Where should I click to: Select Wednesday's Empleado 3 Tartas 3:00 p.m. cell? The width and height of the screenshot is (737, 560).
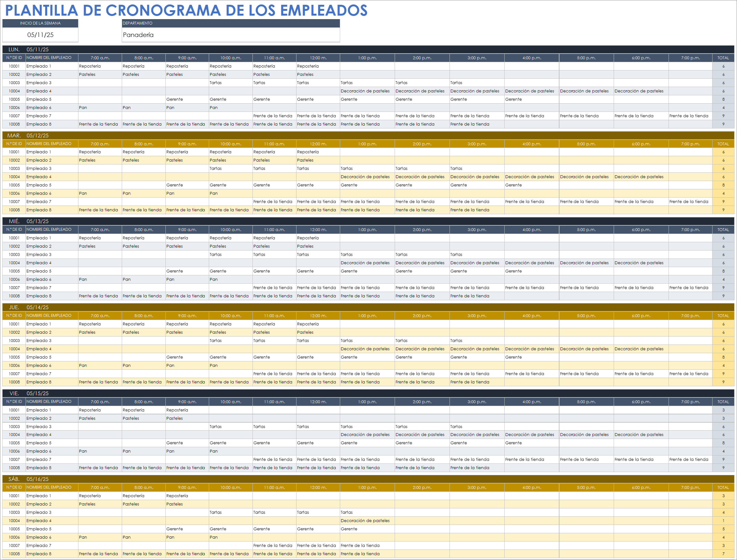[x=477, y=255]
